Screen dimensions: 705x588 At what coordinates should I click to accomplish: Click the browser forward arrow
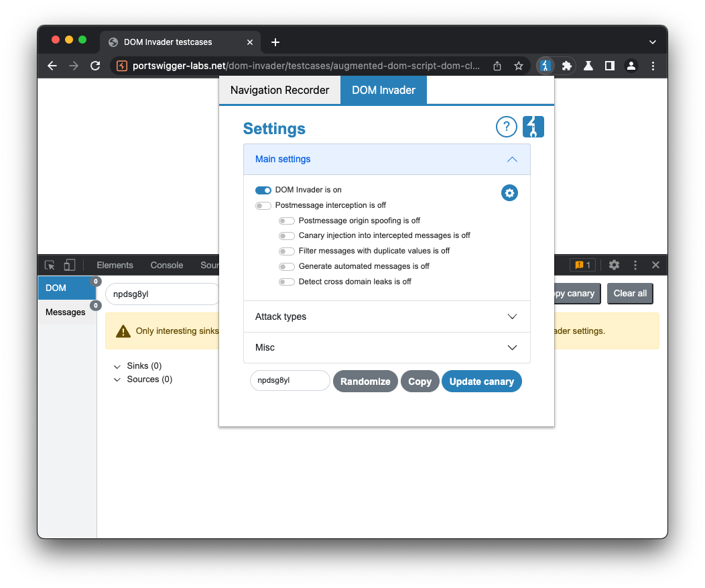point(74,66)
